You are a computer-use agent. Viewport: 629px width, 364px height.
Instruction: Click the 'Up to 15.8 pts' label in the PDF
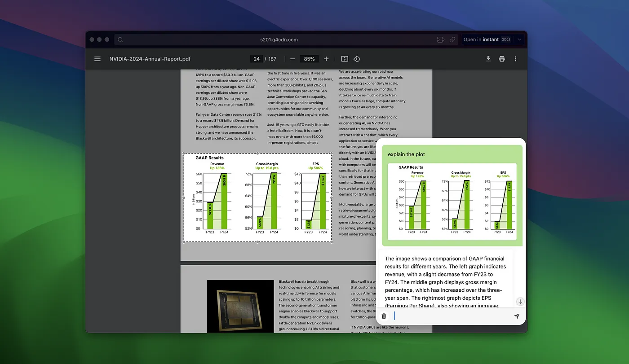pyautogui.click(x=267, y=168)
